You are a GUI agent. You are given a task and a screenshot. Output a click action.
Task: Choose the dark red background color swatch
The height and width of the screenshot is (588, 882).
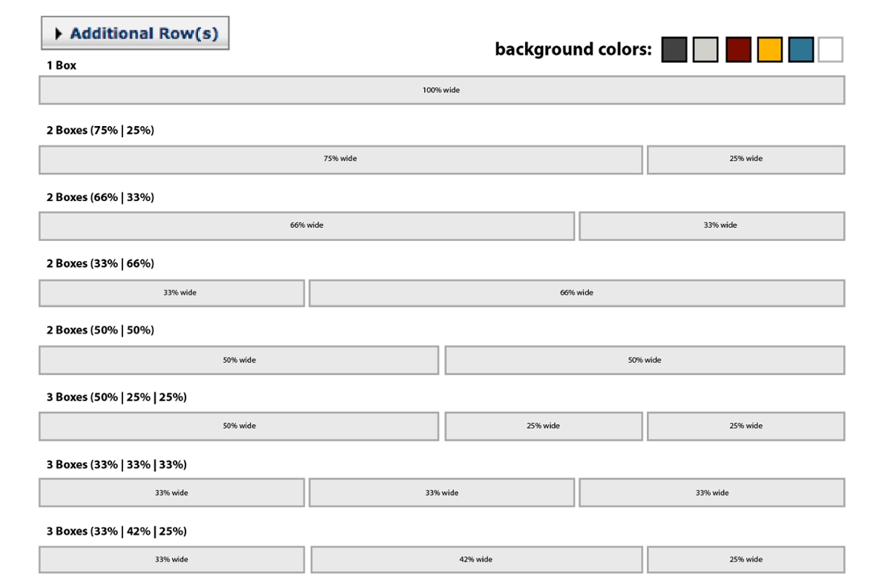click(738, 50)
